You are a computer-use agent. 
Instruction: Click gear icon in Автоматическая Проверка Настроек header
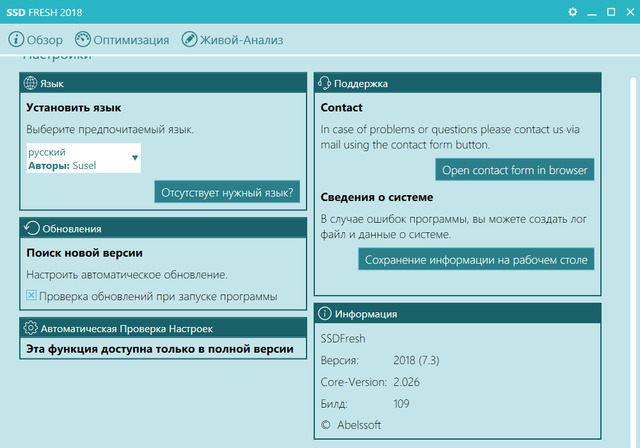[30, 328]
